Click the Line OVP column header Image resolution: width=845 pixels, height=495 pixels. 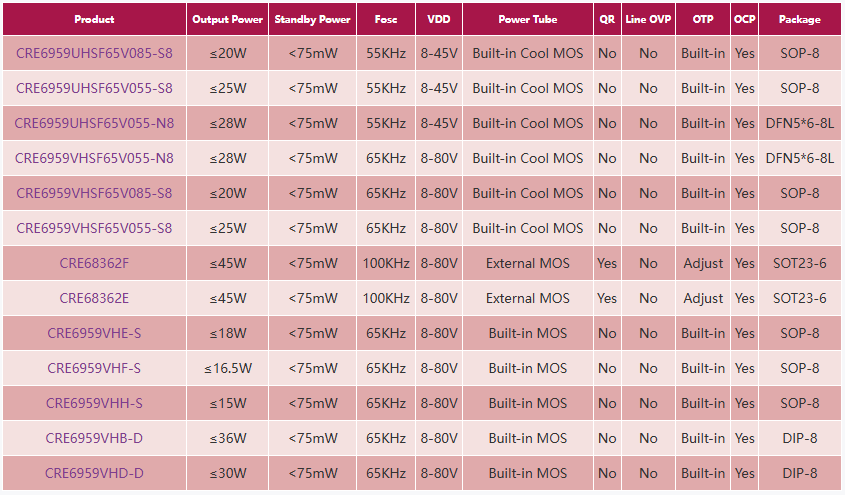(x=648, y=19)
